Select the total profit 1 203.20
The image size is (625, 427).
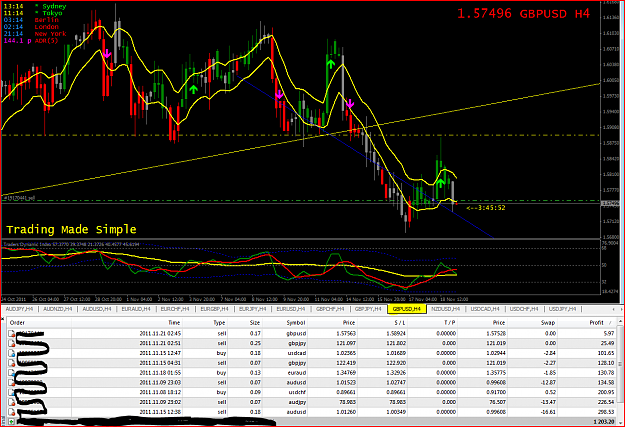(603, 421)
